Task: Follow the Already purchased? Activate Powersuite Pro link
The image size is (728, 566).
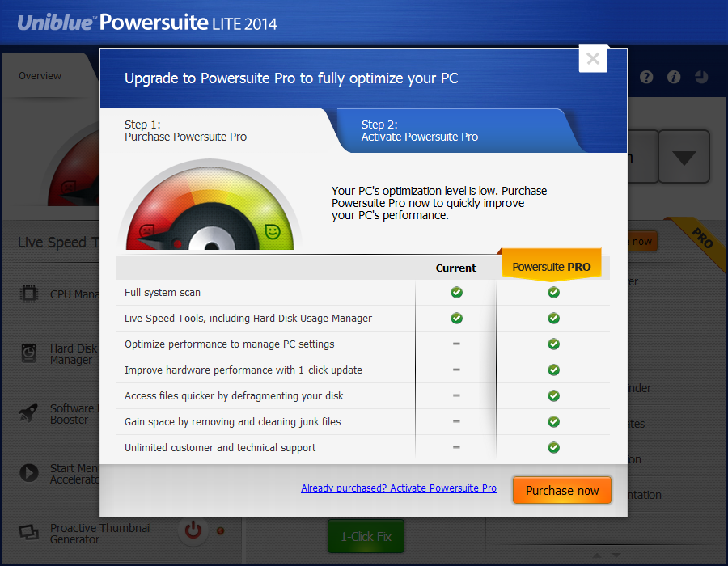Action: 398,488
